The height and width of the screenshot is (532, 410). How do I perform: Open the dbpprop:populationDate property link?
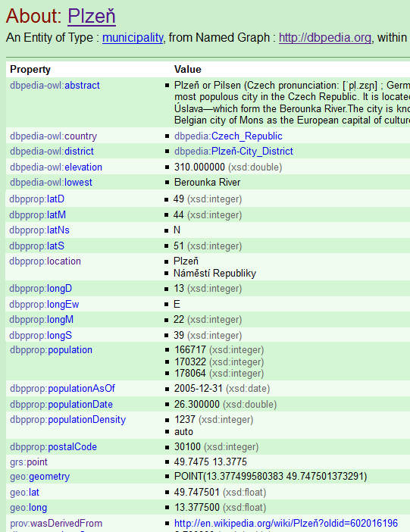click(x=61, y=405)
